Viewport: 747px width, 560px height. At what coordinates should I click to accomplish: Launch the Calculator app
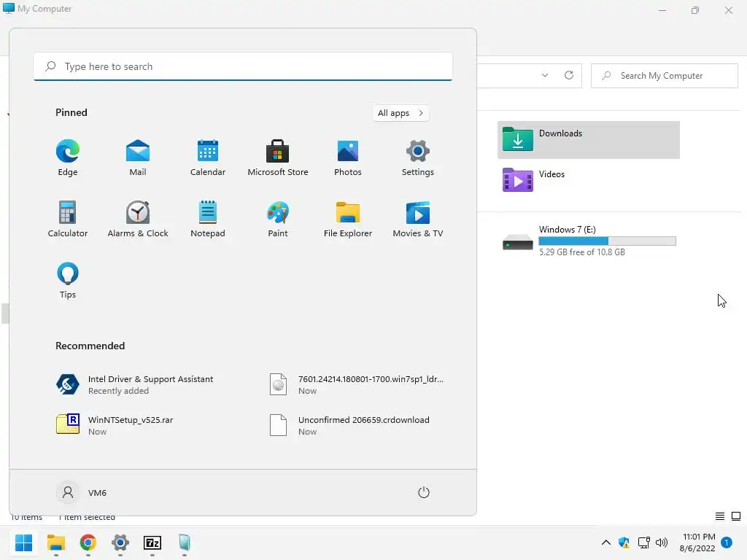click(68, 219)
